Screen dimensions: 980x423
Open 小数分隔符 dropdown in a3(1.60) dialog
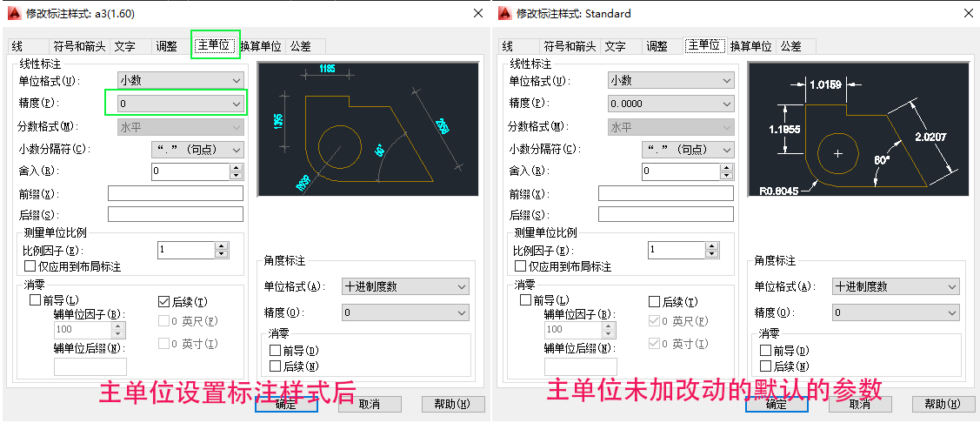point(197,150)
